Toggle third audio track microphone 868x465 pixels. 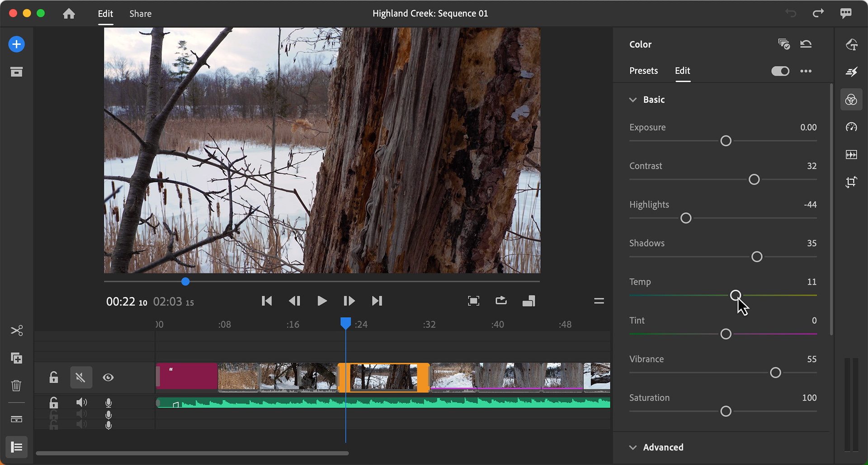click(108, 425)
